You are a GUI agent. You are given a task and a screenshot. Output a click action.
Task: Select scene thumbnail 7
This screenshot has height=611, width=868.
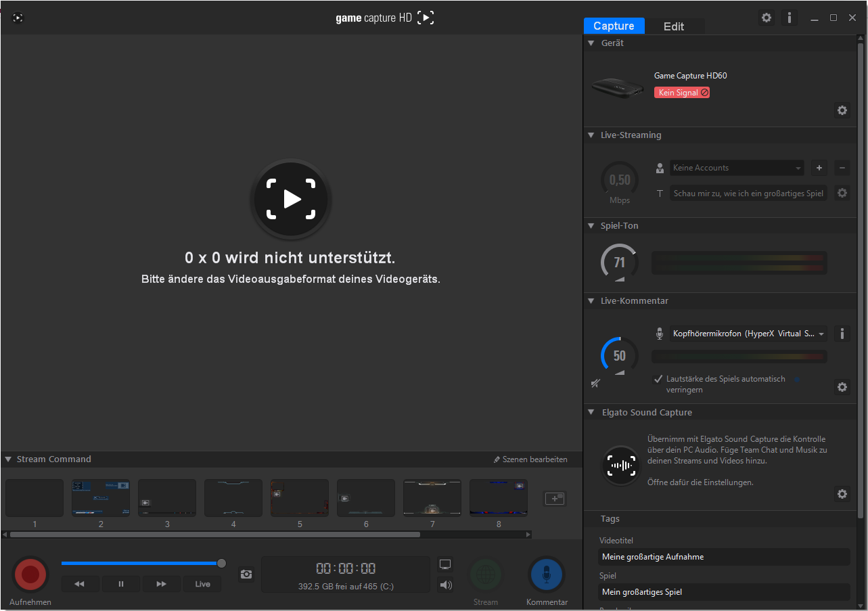(432, 498)
